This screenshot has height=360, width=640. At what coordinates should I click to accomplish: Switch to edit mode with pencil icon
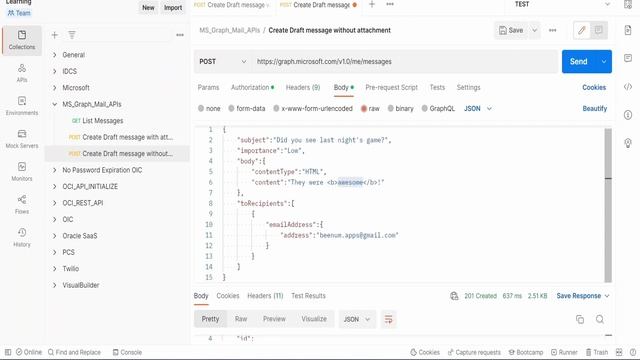[x=582, y=30]
